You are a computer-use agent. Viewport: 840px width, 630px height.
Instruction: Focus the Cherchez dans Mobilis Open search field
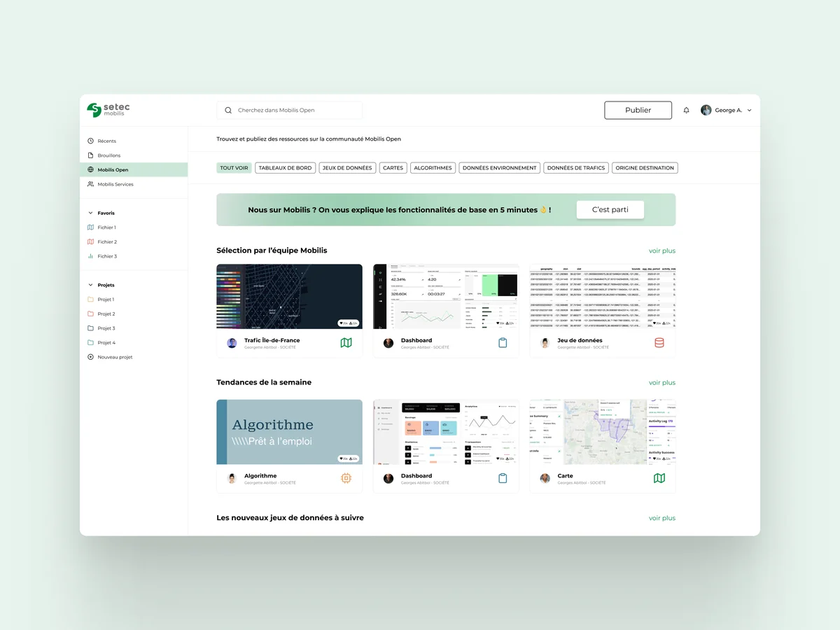290,111
